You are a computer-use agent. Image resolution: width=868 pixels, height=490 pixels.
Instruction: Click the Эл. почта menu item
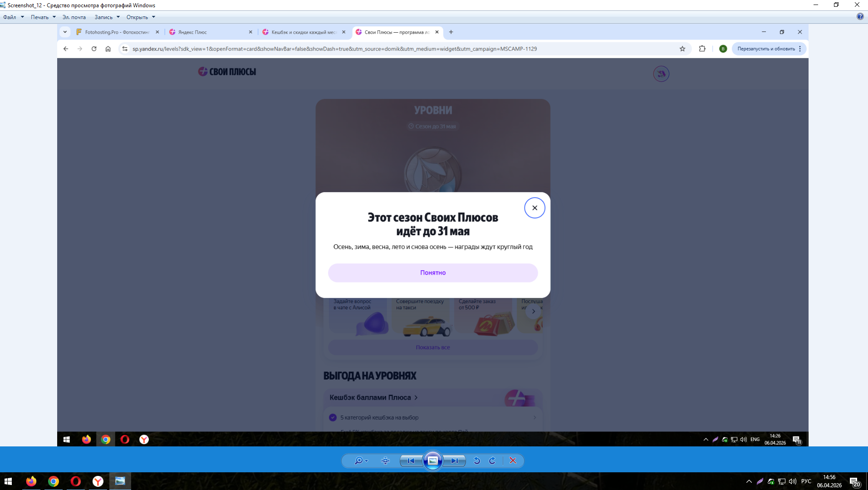74,17
